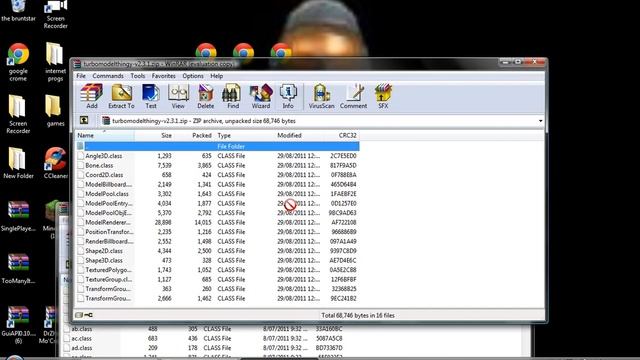Select Bone.class file

pyautogui.click(x=218, y=165)
